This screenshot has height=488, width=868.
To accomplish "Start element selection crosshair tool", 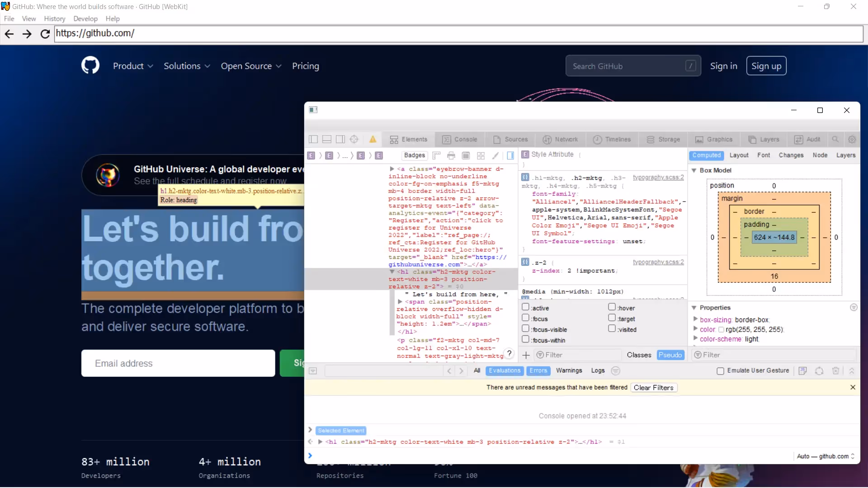I will click(x=354, y=139).
